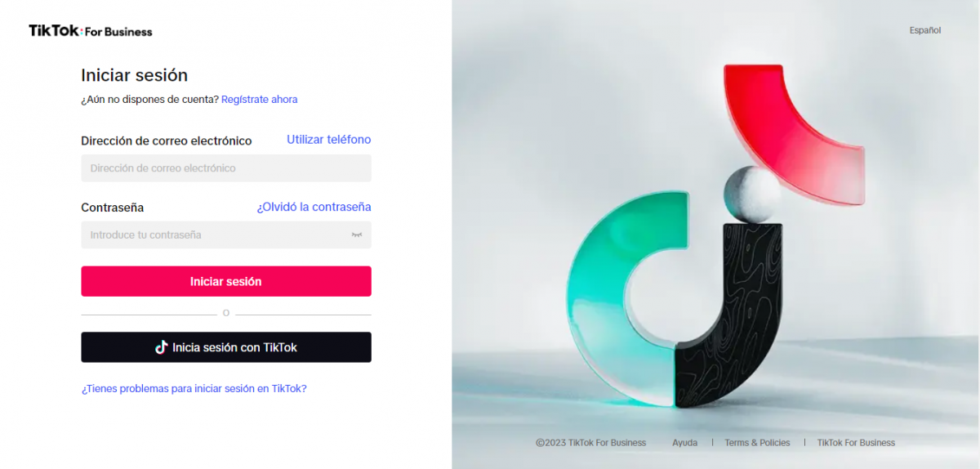
Task: Click the TikTok note icon on the black button
Action: click(162, 347)
